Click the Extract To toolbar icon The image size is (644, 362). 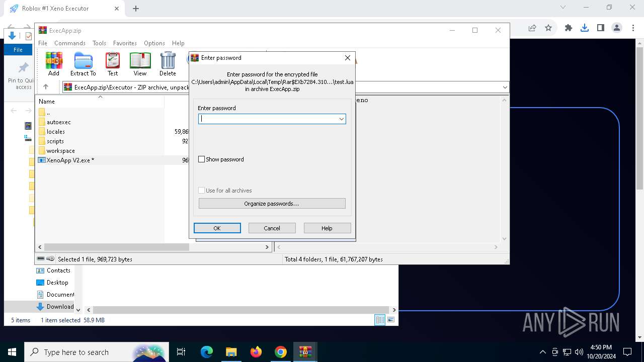click(83, 64)
